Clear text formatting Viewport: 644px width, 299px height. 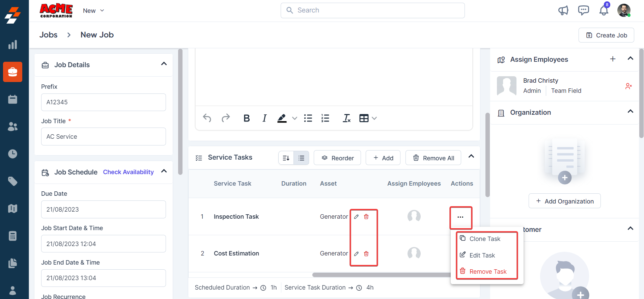tap(346, 118)
